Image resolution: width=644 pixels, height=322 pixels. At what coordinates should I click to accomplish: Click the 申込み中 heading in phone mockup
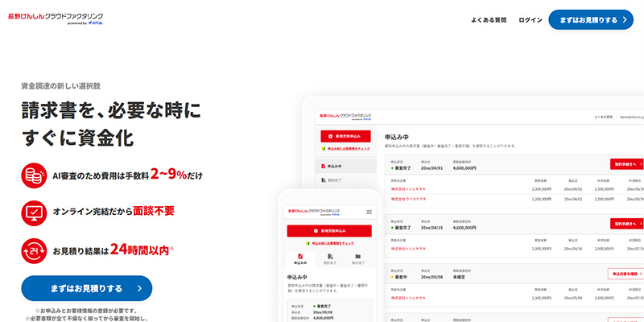pyautogui.click(x=297, y=277)
